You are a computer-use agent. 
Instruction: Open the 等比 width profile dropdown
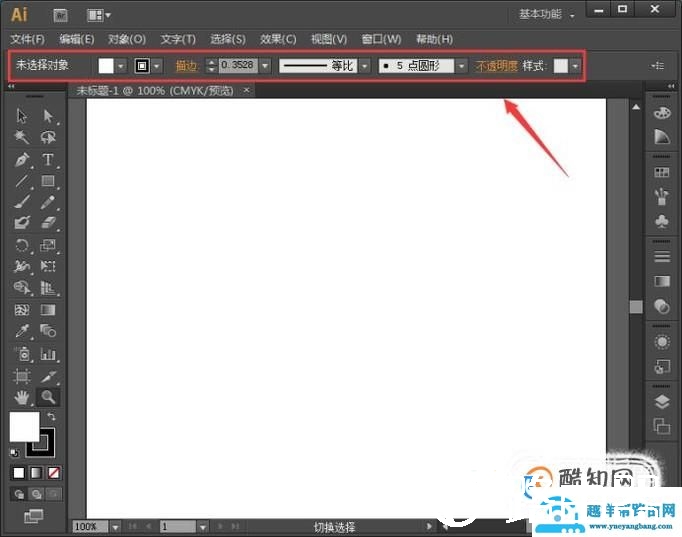coord(365,66)
